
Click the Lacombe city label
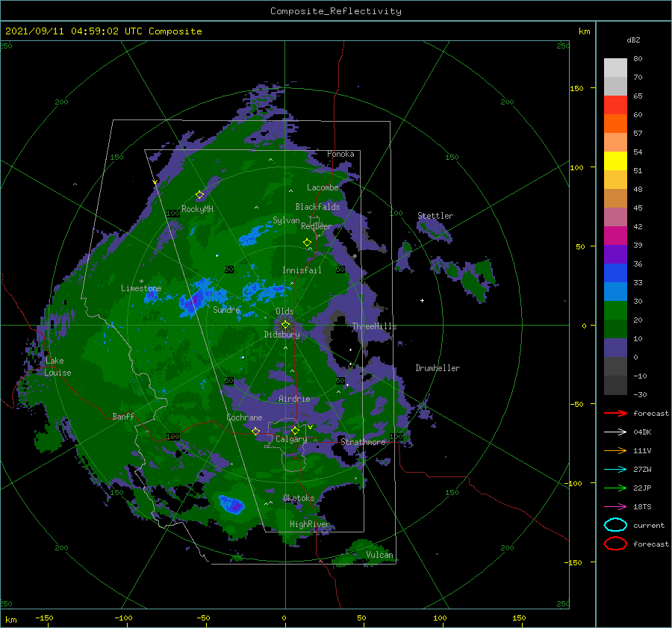tap(323, 187)
